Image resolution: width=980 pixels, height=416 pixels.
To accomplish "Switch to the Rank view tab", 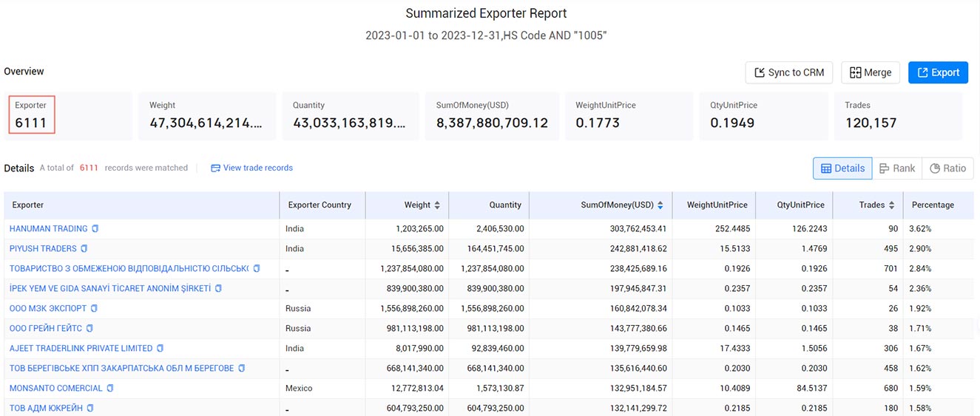I will (897, 168).
